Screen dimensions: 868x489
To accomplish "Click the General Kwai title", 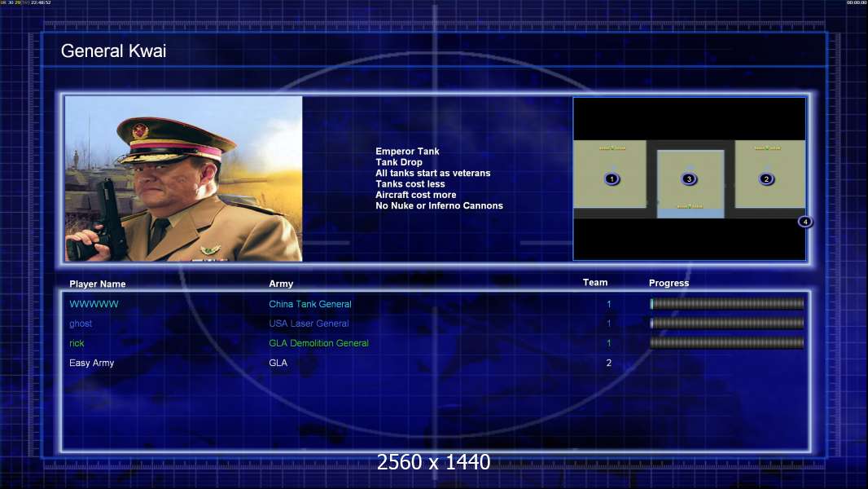I will (113, 51).
